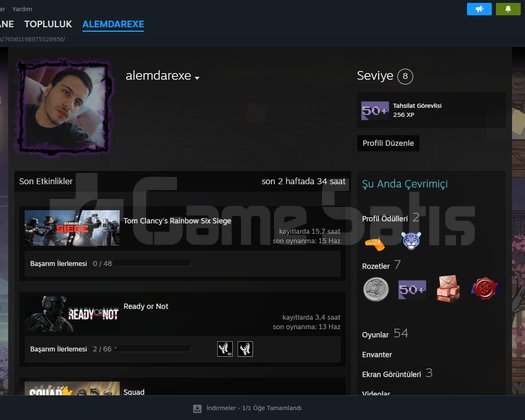
Task: Click the blue announcements megaphone icon
Action: coord(479,9)
